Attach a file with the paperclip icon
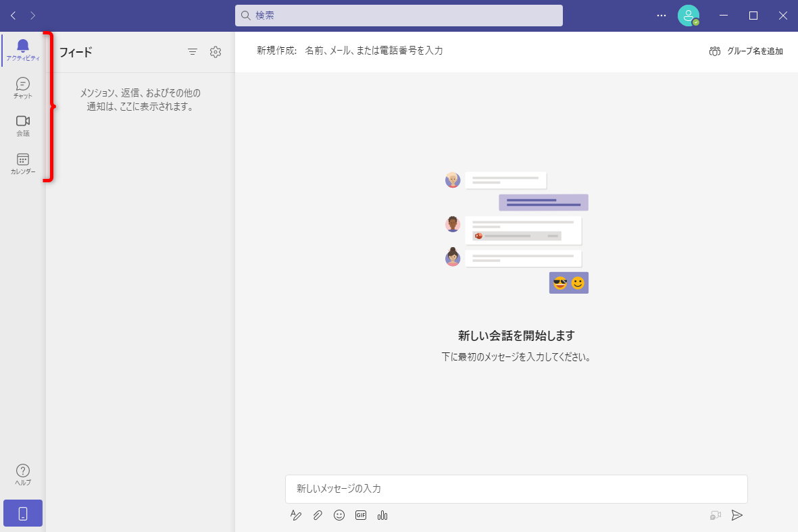This screenshot has width=798, height=532. [x=318, y=515]
